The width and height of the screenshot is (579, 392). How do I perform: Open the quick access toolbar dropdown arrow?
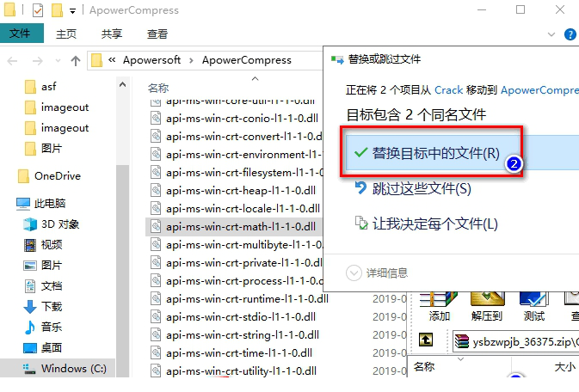click(x=73, y=11)
